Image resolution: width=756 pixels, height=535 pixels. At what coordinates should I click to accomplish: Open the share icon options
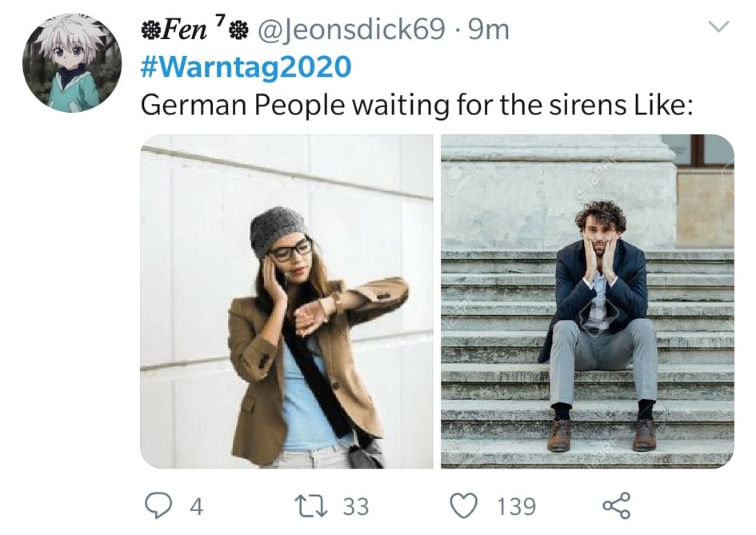pos(615,505)
